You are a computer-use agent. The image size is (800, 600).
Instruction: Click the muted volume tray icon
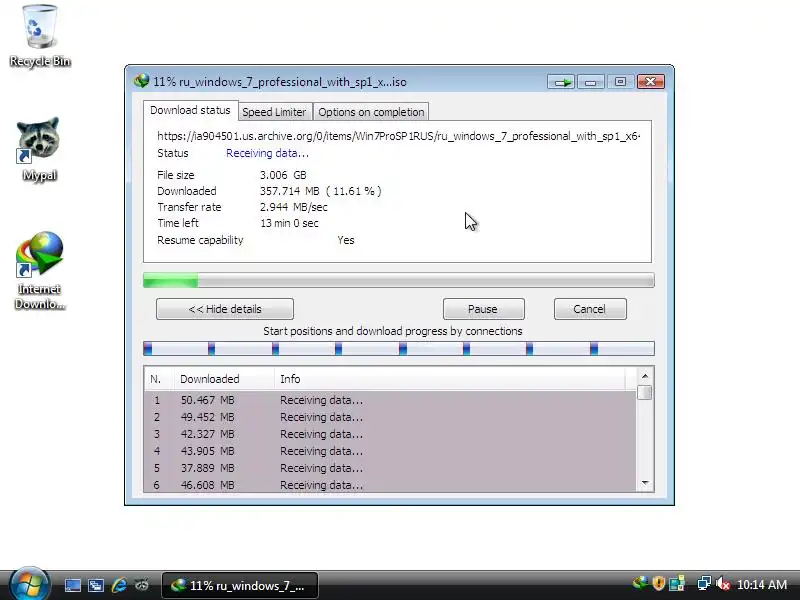click(x=722, y=583)
